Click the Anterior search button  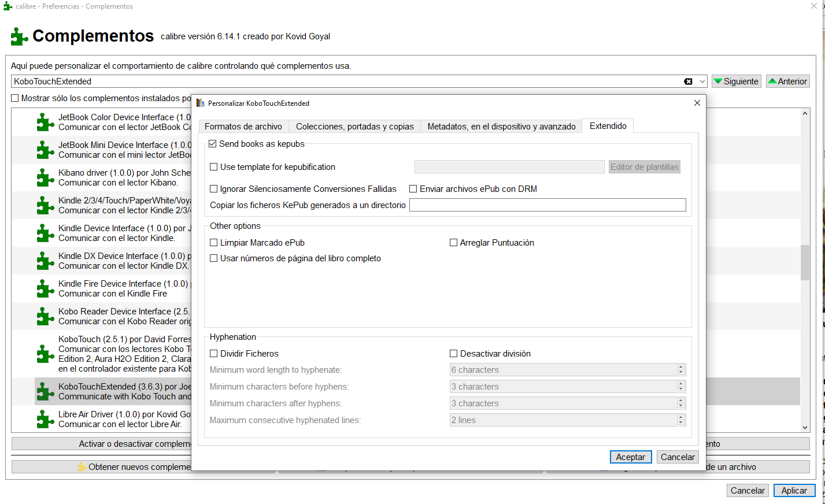click(x=787, y=81)
